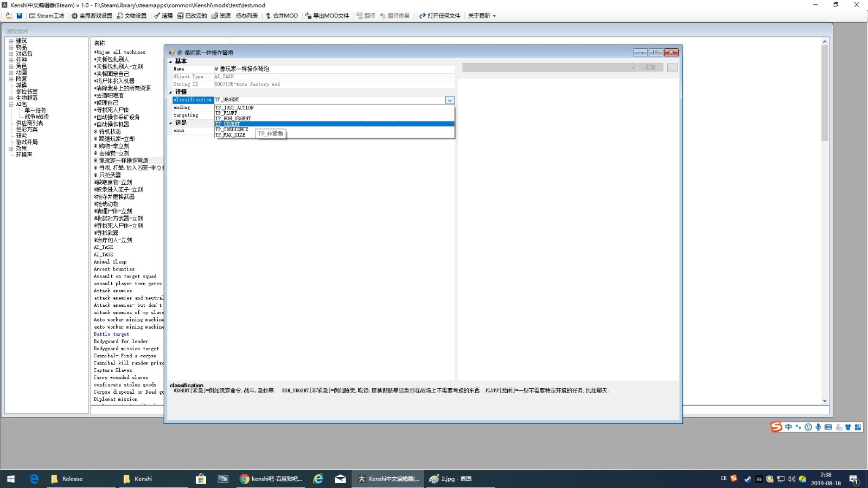
Task: Open 全局游戏设置 gear settings
Action: 92,16
